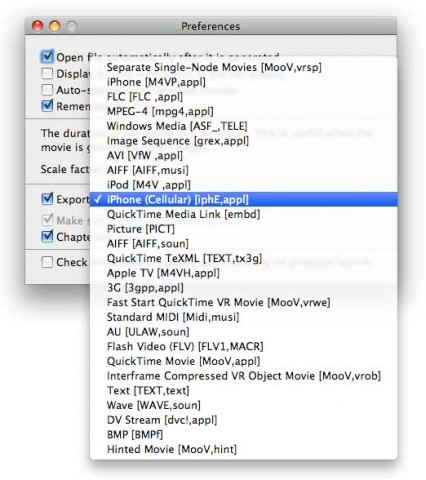Choose iPod [M4V ,appl] format
The width and height of the screenshot is (426, 480).
pyautogui.click(x=243, y=185)
